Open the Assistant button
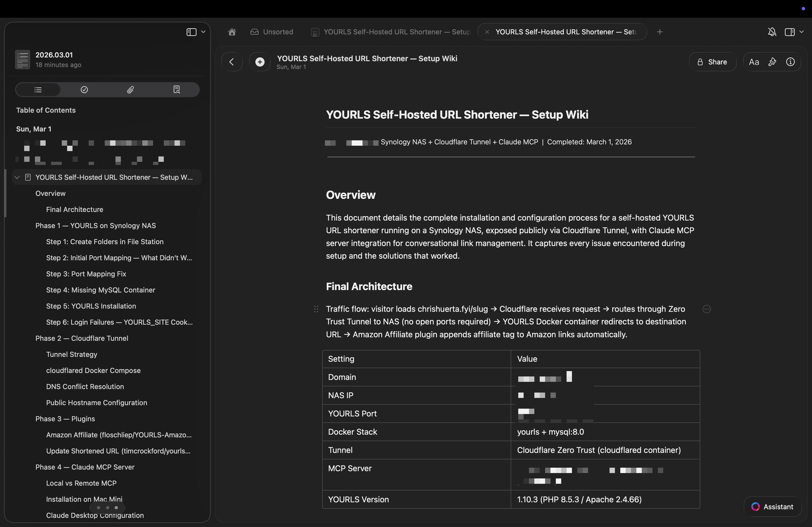812x527 pixels. (x=772, y=507)
